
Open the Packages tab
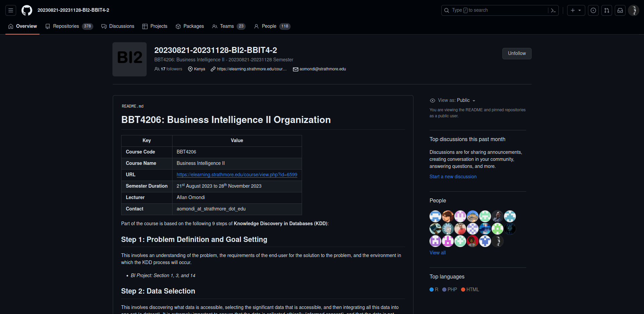tap(190, 26)
